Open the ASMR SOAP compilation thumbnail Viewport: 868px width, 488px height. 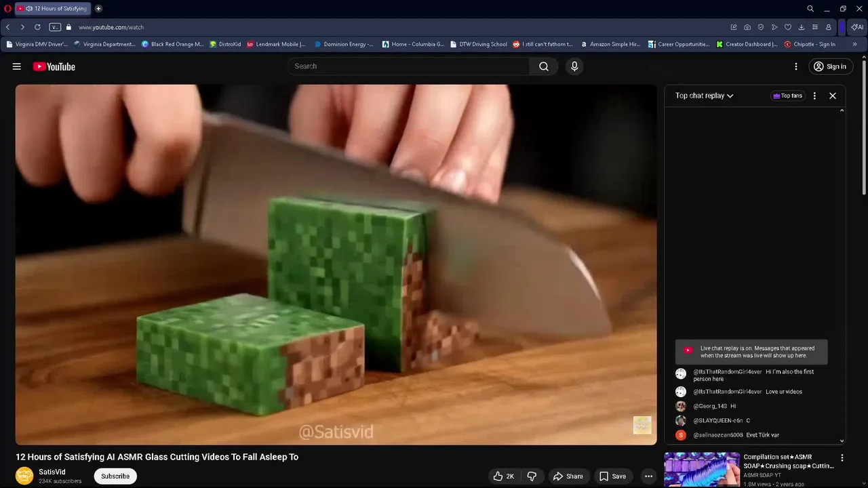click(702, 469)
